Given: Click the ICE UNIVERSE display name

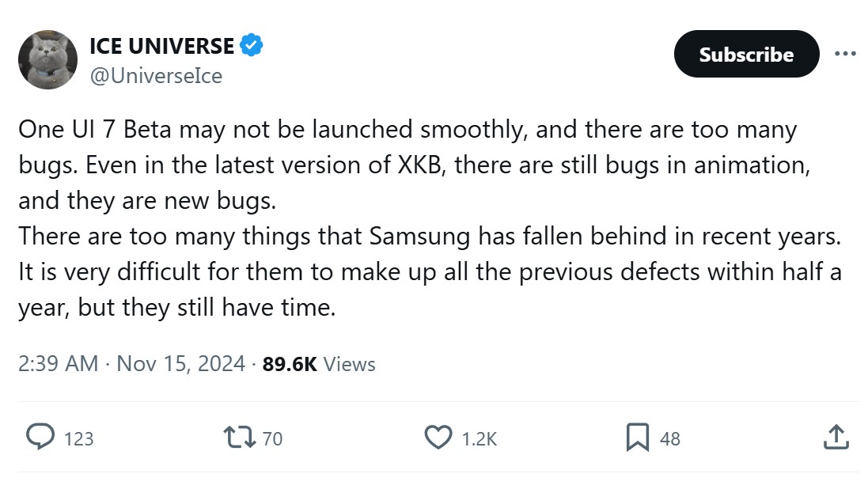Looking at the screenshot, I should click(x=161, y=46).
